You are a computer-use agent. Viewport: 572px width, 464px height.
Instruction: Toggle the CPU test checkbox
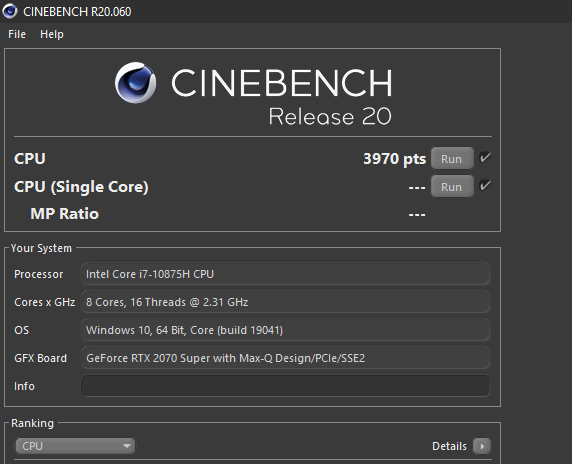click(485, 158)
